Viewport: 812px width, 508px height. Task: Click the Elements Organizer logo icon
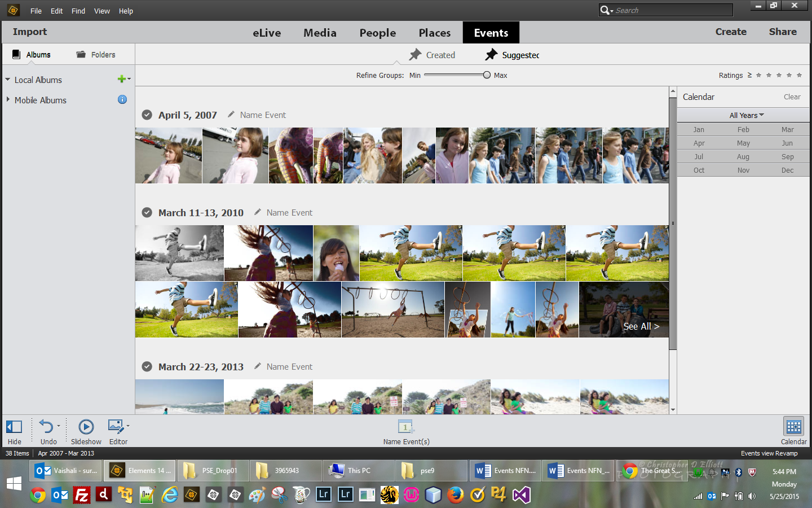point(14,10)
